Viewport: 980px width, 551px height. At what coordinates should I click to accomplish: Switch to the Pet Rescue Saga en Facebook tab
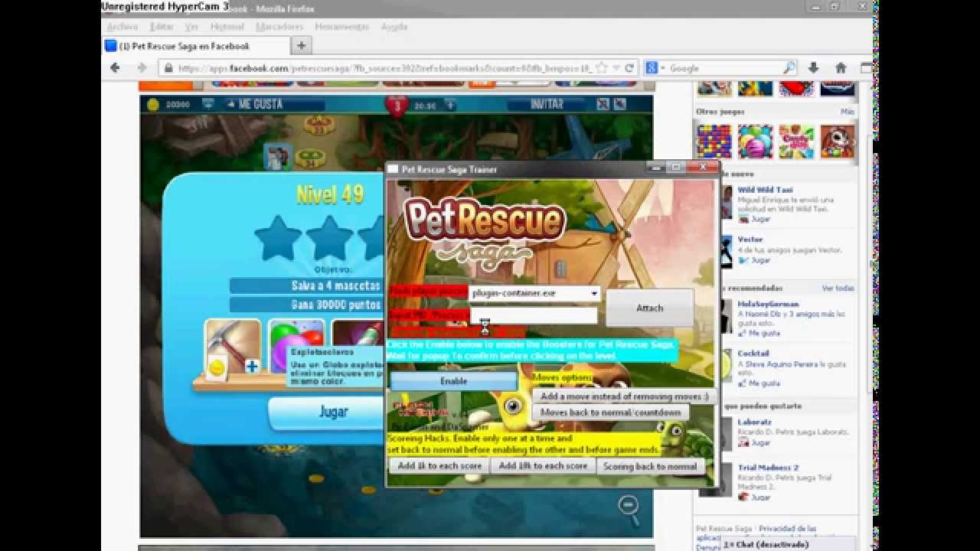(195, 46)
